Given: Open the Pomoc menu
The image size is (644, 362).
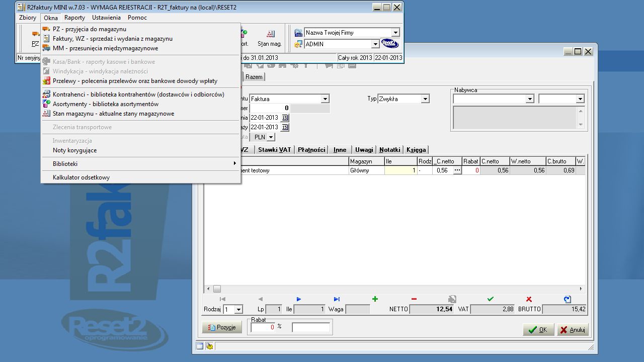Looking at the screenshot, I should 137,18.
